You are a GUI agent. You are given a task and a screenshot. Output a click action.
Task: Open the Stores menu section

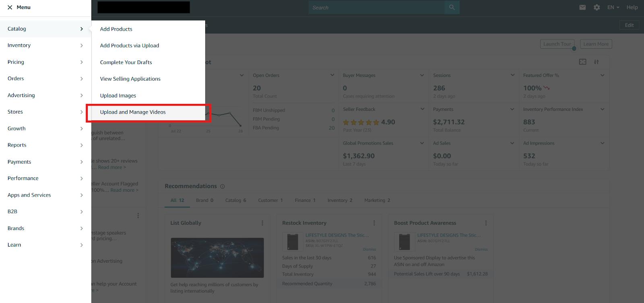45,112
